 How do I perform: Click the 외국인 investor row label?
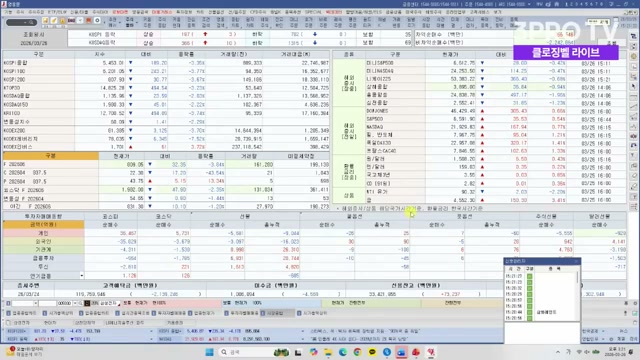pos(43,241)
